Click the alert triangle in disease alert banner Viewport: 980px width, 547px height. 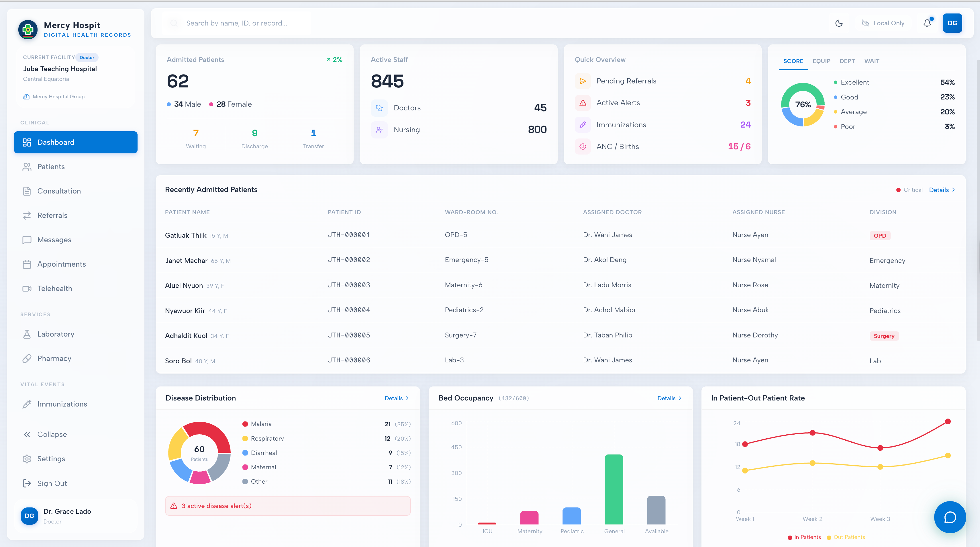pyautogui.click(x=174, y=506)
